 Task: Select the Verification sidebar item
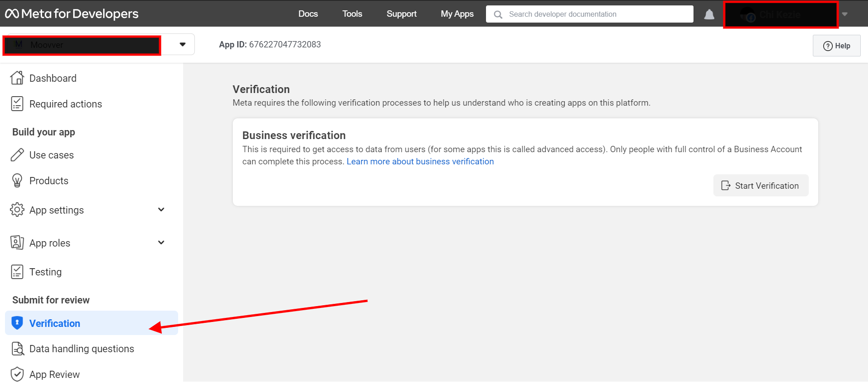(91, 323)
